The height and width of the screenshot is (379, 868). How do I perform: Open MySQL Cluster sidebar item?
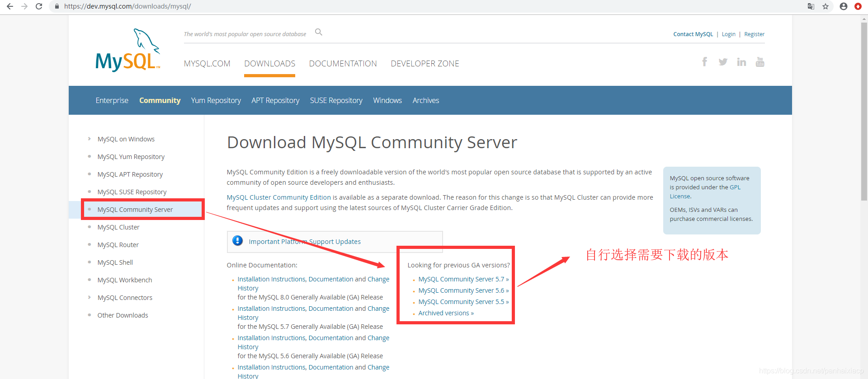coord(118,227)
